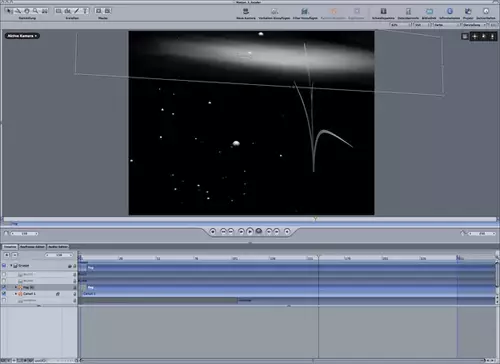The image size is (500, 364).
Task: Click the minus button above layer list
Action: (15, 255)
